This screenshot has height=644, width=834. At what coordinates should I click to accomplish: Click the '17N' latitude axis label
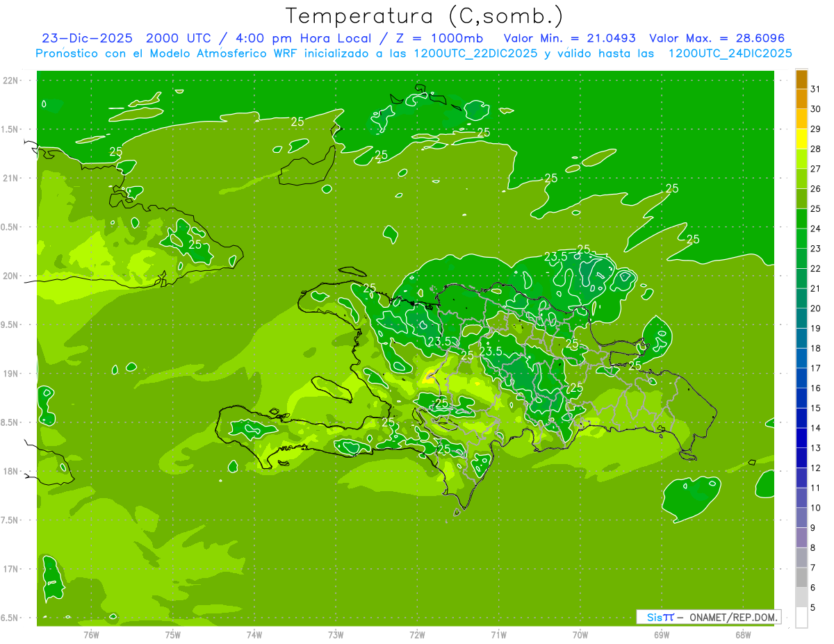pyautogui.click(x=11, y=569)
